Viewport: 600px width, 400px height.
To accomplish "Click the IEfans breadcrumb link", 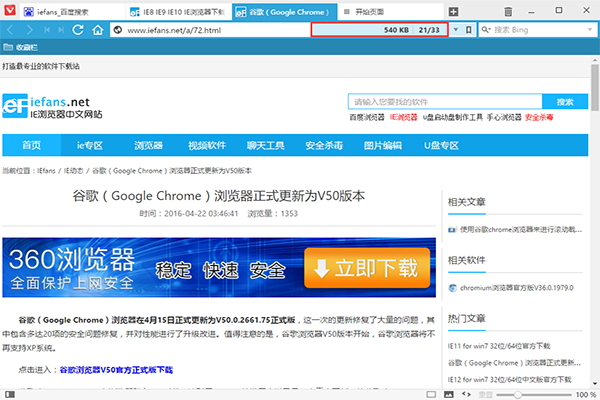I will point(46,171).
